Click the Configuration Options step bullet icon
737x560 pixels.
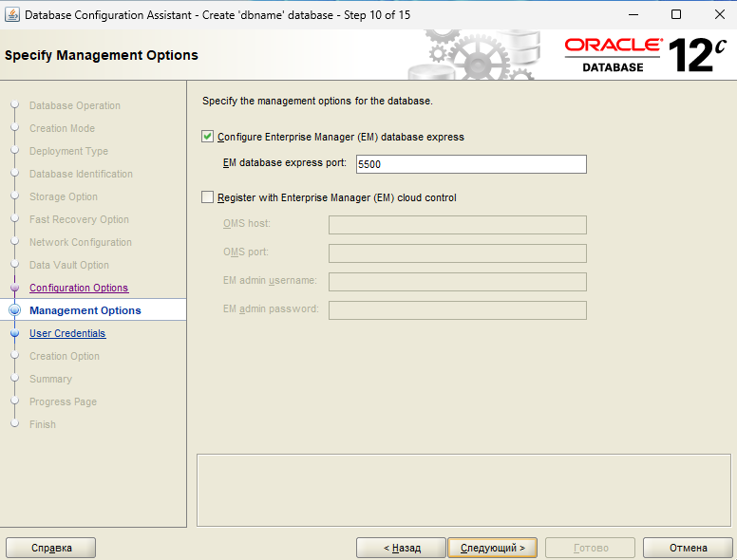14,287
